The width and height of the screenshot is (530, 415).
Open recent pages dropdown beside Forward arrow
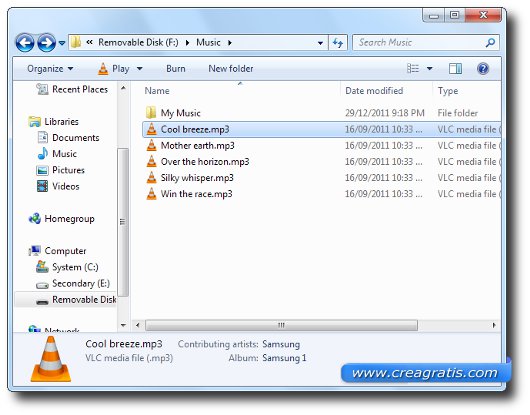coord(62,43)
